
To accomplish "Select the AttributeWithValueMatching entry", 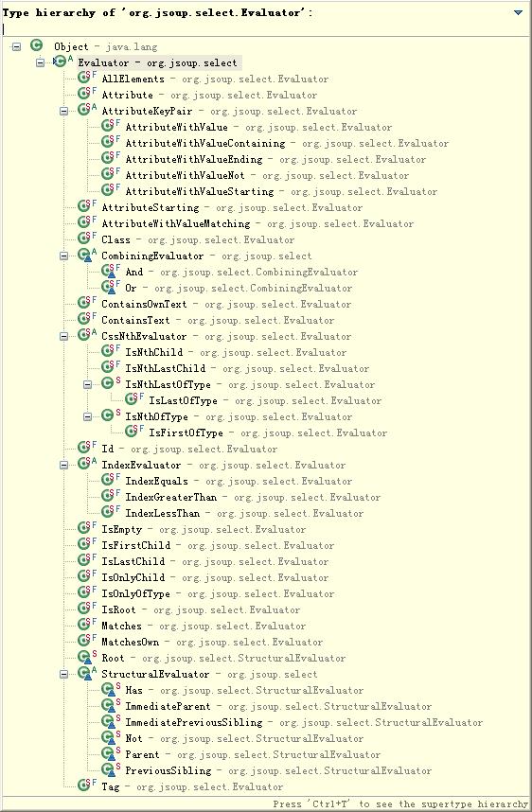I will [257, 223].
